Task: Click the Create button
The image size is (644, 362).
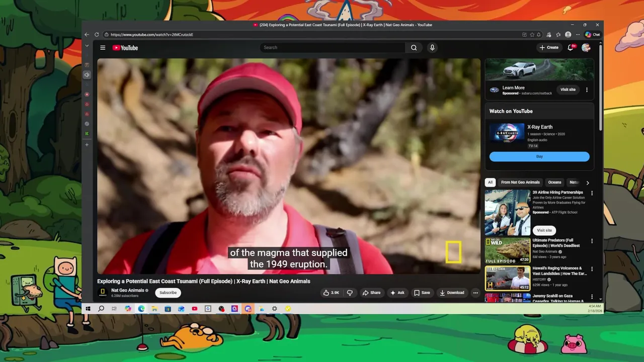Action: [549, 47]
